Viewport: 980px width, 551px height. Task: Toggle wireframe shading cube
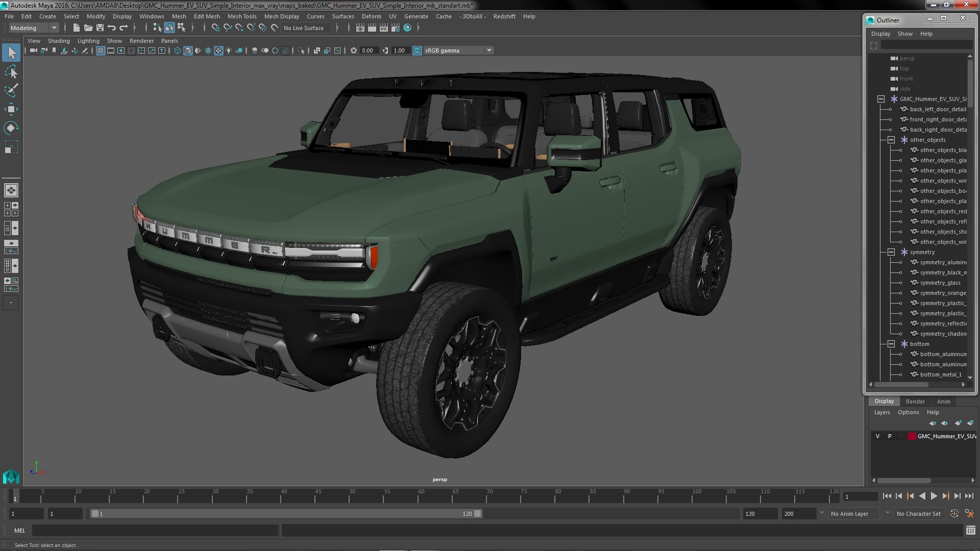178,51
